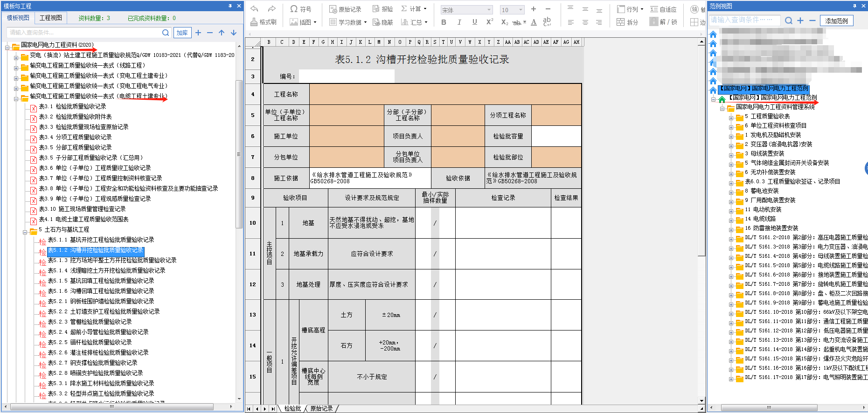The image size is (868, 413).
Task: Toggle italic formatting
Action: point(459,22)
